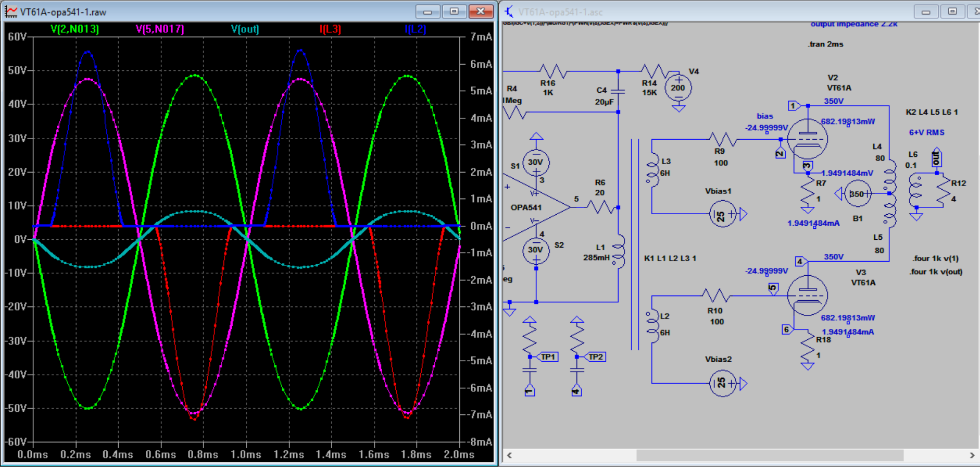This screenshot has height=467, width=980.
Task: Minimize the VT61A-opa541-1.raw waveform window
Action: (x=428, y=11)
